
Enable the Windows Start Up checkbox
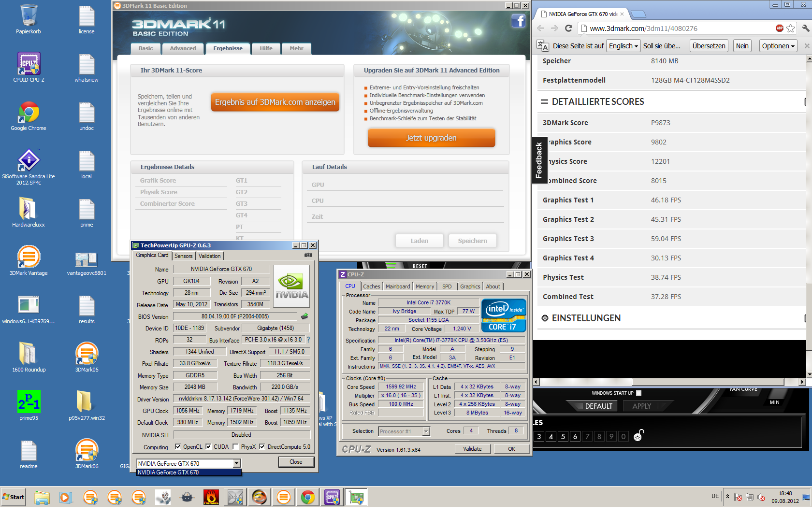coord(638,393)
